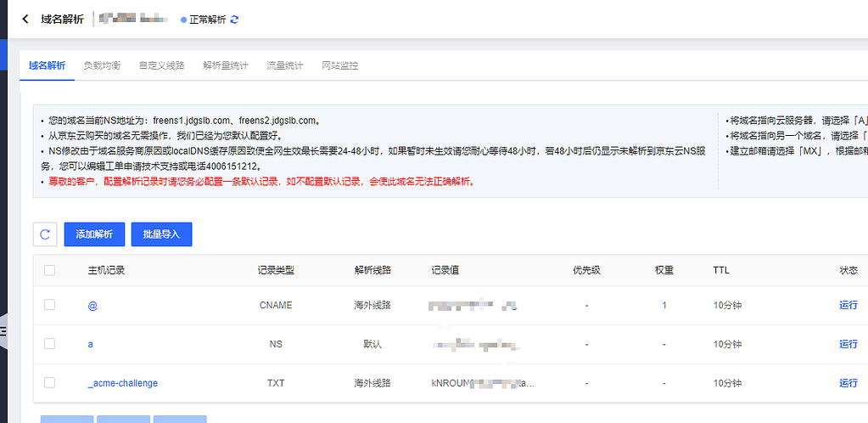Click the 权重 column header

point(664,271)
